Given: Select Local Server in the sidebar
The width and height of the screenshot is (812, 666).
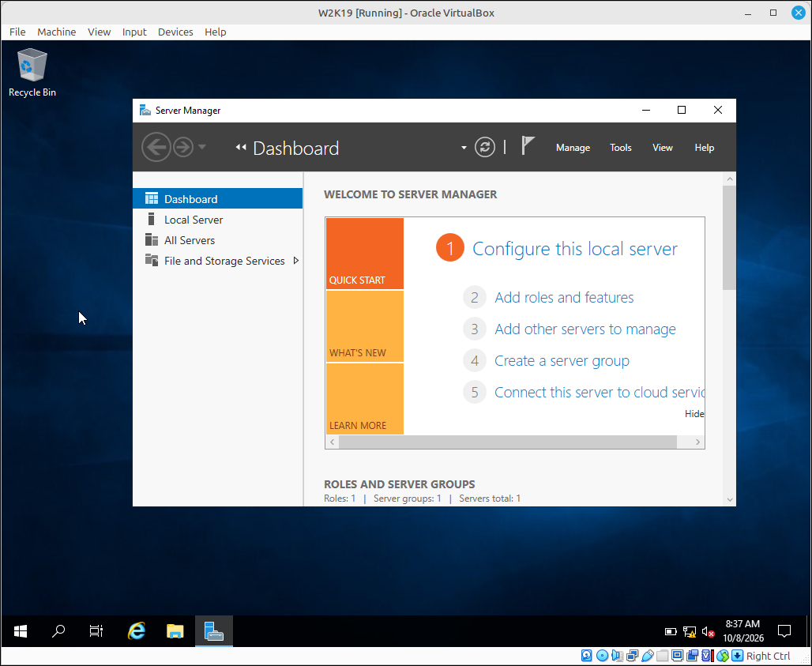Looking at the screenshot, I should point(217,220).
